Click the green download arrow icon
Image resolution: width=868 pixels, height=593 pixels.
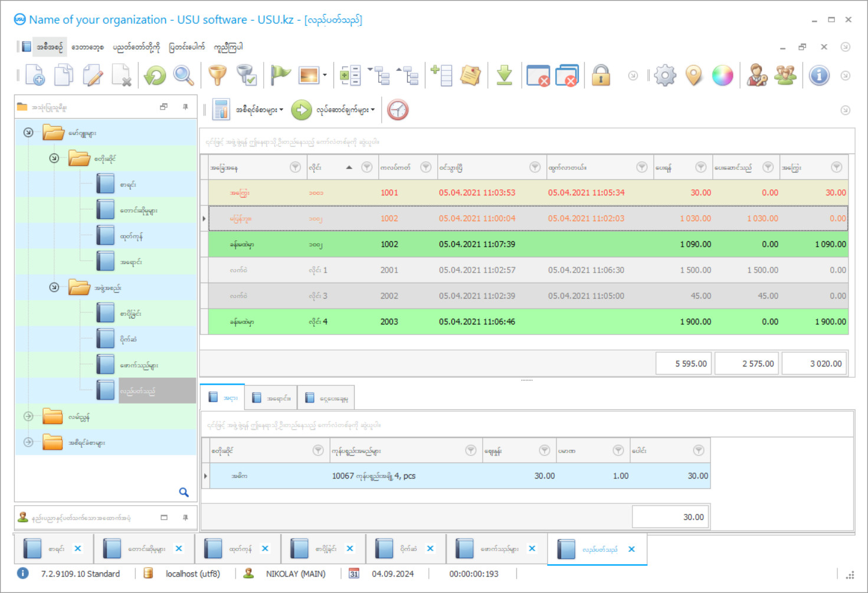[x=504, y=76]
